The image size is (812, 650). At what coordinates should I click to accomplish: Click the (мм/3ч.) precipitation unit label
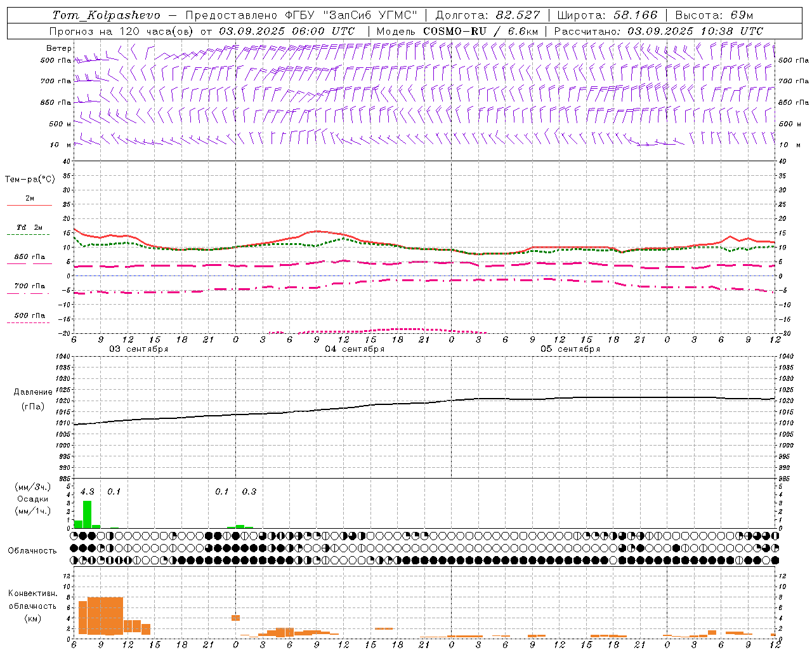pyautogui.click(x=33, y=487)
